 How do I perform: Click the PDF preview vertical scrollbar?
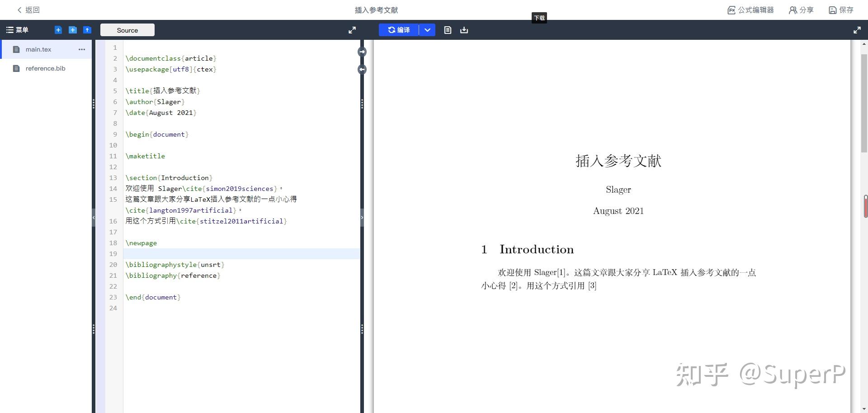pyautogui.click(x=864, y=104)
